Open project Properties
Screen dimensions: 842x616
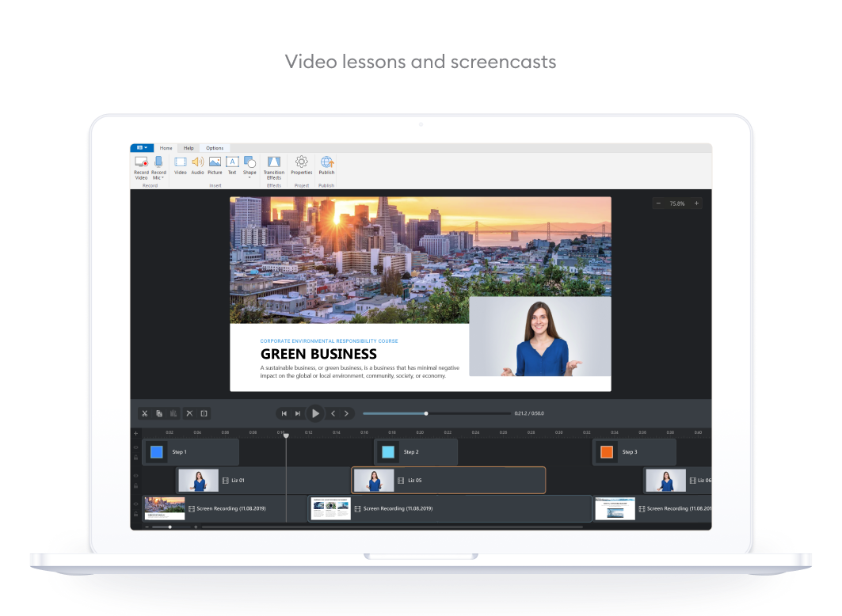coord(302,165)
